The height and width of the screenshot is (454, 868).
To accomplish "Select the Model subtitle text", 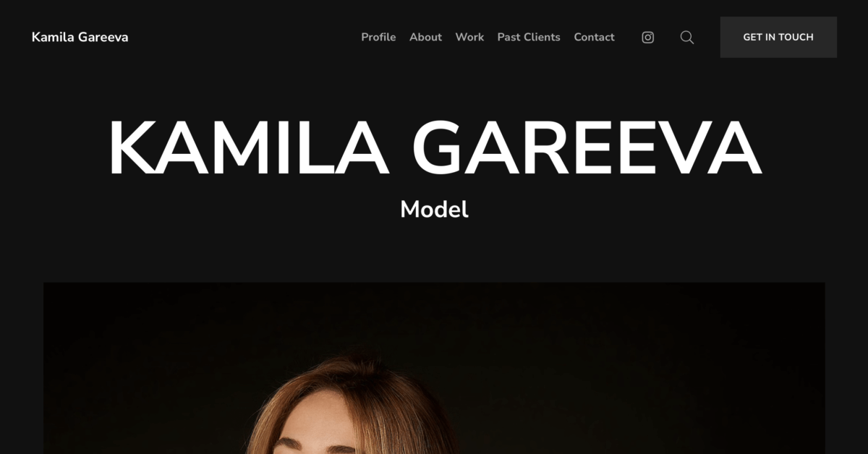I will (434, 210).
